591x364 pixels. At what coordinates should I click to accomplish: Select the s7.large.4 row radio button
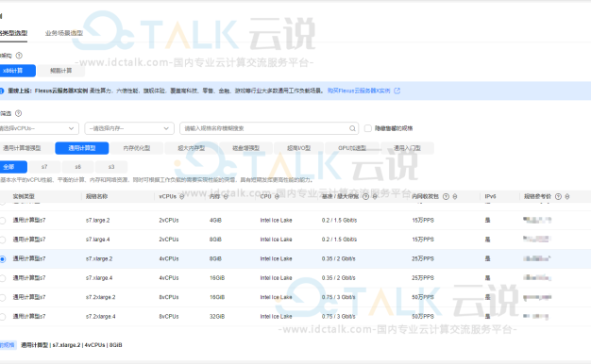(x=3, y=240)
